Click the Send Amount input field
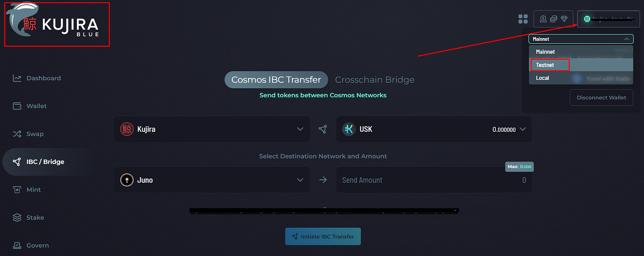644x256 pixels. click(x=434, y=180)
